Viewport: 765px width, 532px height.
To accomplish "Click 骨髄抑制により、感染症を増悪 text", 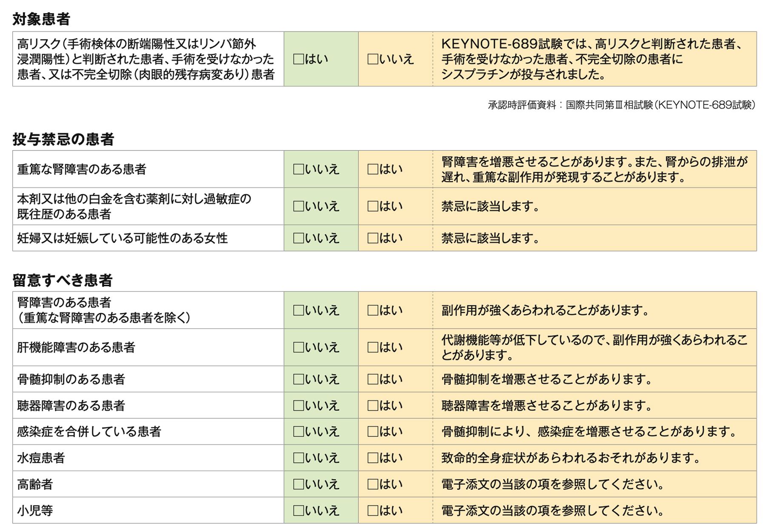I will 589,432.
